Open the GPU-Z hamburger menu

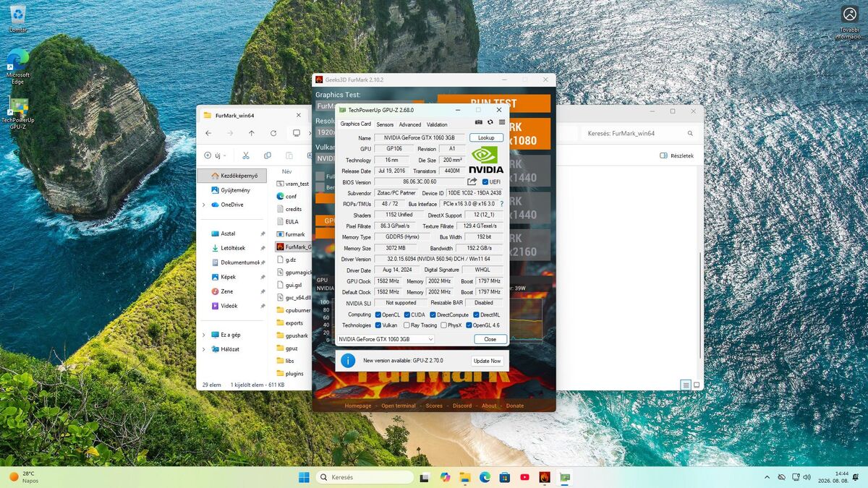(x=502, y=122)
